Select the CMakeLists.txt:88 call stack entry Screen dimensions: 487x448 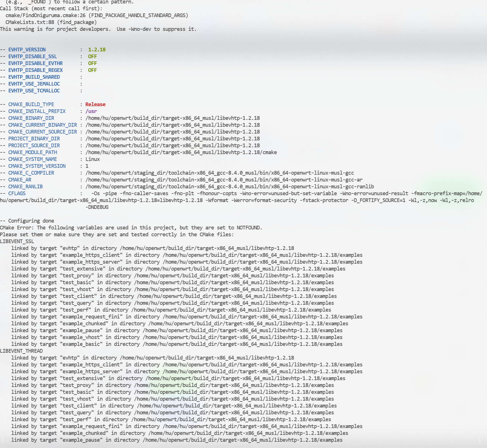(x=51, y=22)
